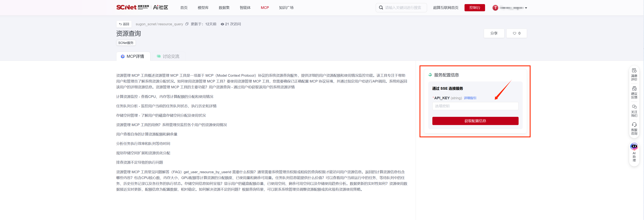644x220 pixels.
Task: Expand the user account dropdown arrow
Action: point(526,8)
